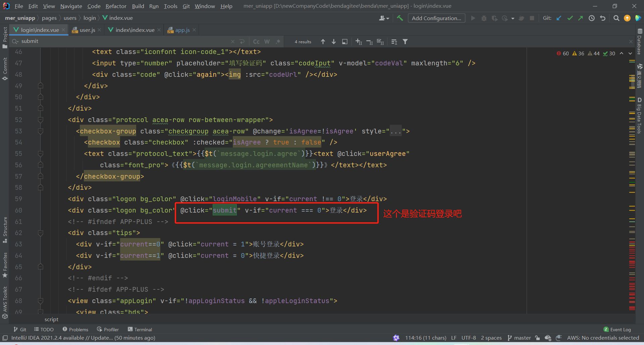Unselect occurrence icon in search bar

(369, 42)
